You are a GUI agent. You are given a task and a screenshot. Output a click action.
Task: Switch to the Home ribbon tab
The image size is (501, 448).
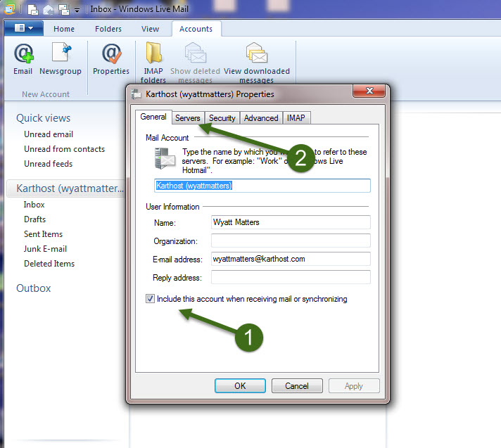[x=64, y=29]
